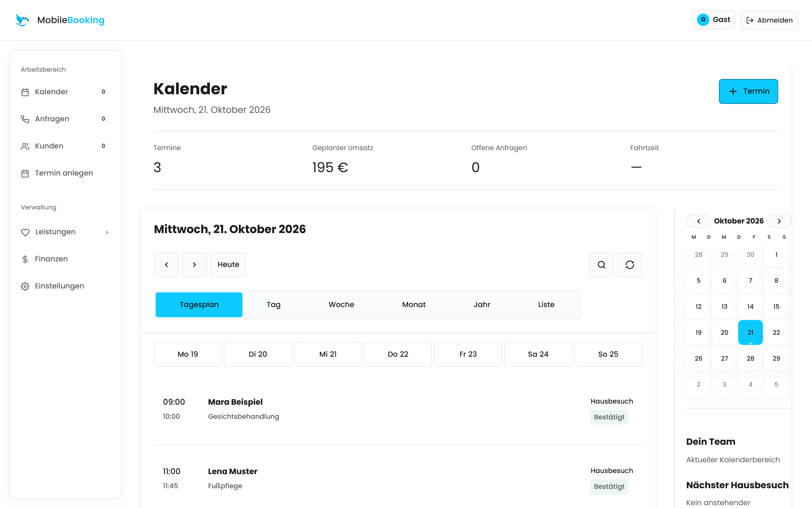Select the Tagesplan view tab
The height and width of the screenshot is (508, 812).
[199, 305]
